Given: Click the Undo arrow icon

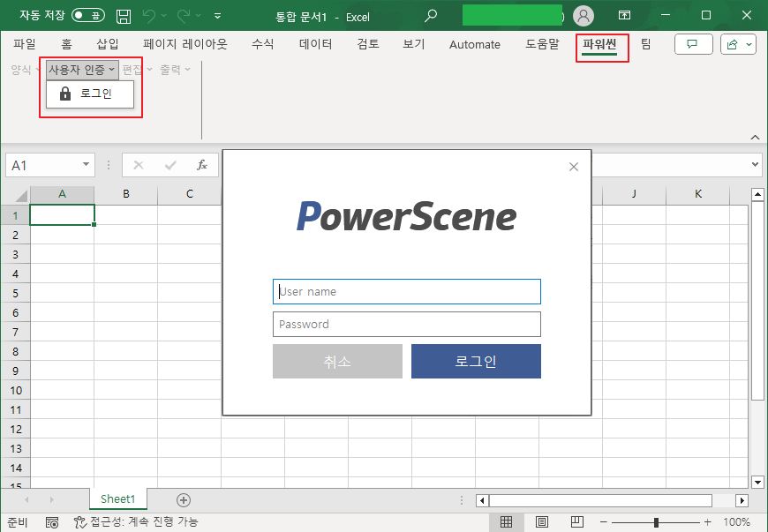Looking at the screenshot, I should point(149,16).
